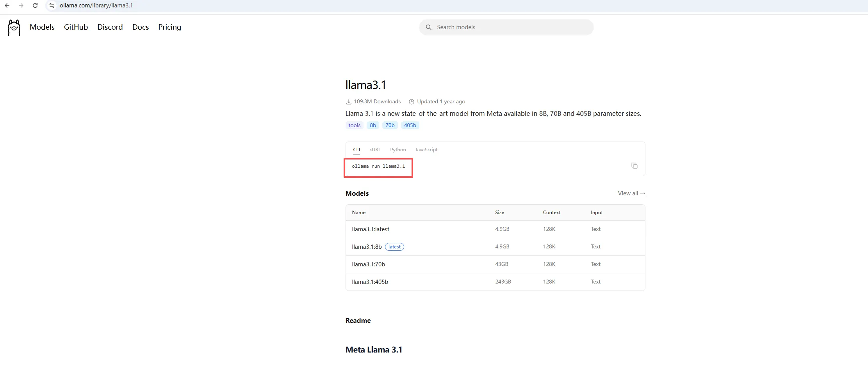Click the Name column header

pos(358,213)
